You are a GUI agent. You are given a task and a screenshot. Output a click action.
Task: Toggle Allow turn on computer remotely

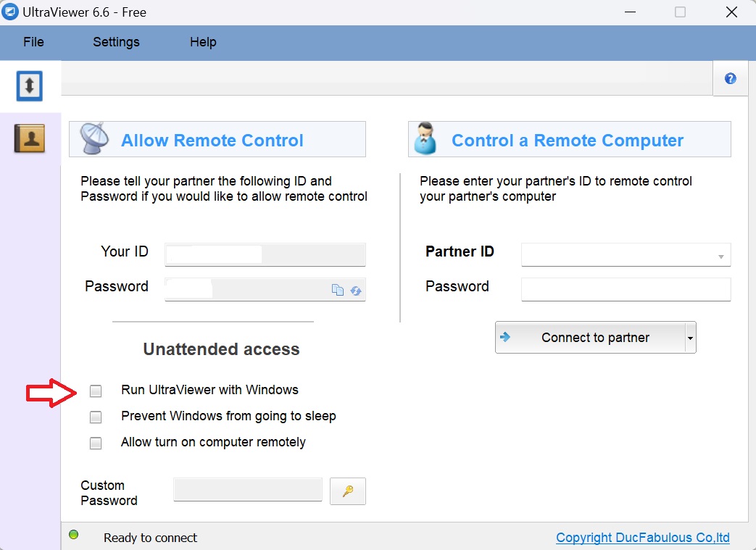pos(96,443)
